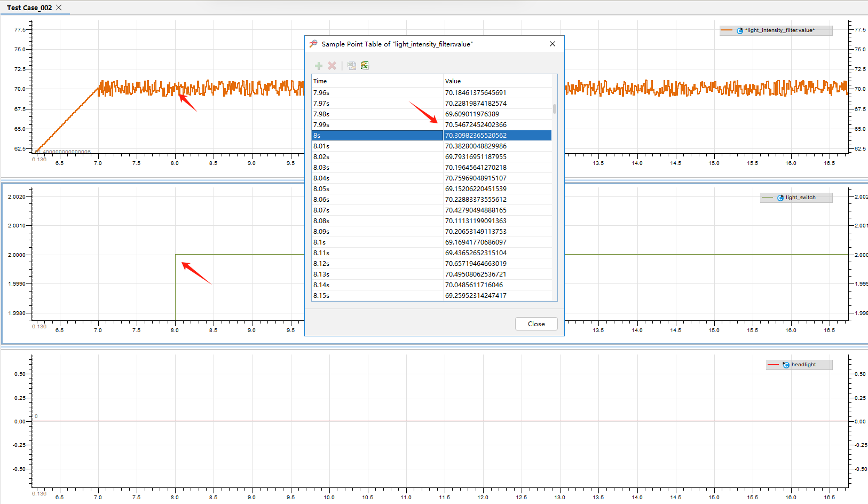The image size is (868, 504).
Task: Click the red delete sample point icon
Action: click(332, 66)
